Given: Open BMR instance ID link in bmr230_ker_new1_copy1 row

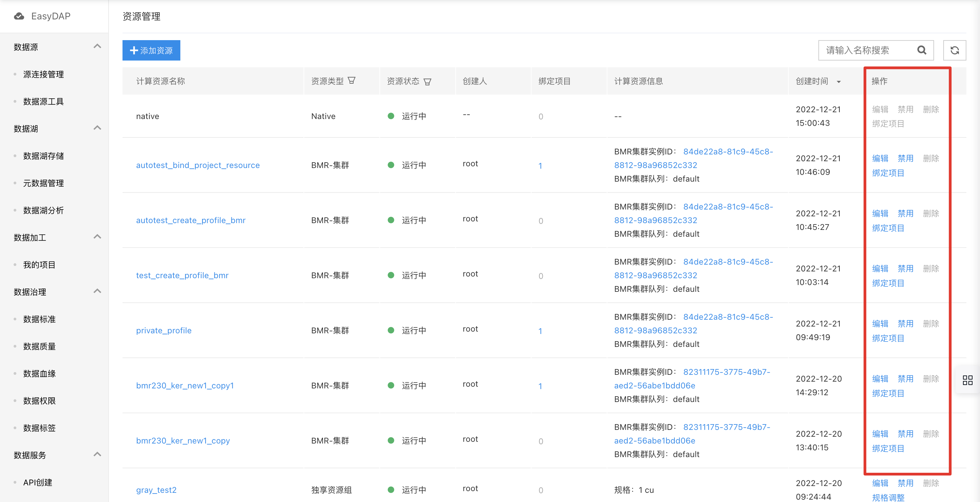Looking at the screenshot, I should point(692,379).
